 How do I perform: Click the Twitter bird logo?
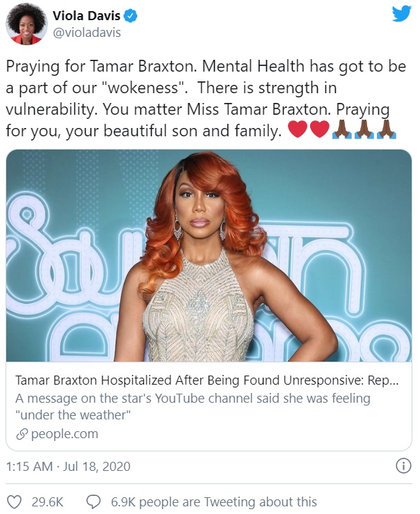[402, 14]
